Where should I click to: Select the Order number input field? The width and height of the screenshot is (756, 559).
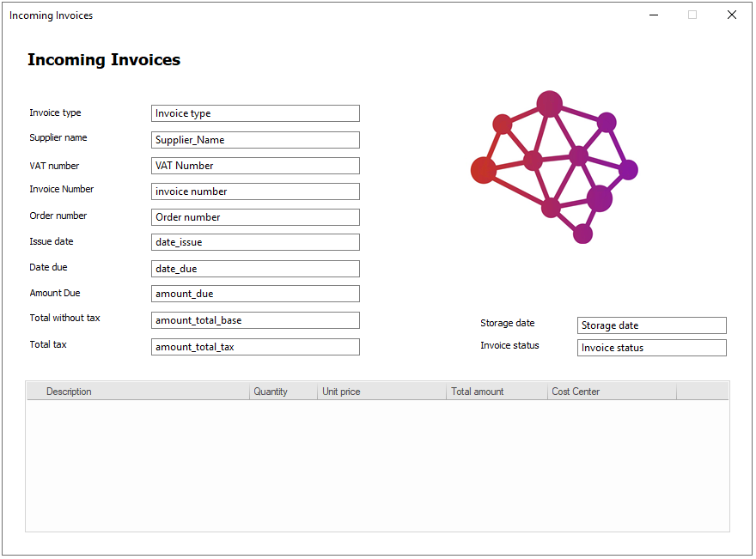tap(255, 217)
